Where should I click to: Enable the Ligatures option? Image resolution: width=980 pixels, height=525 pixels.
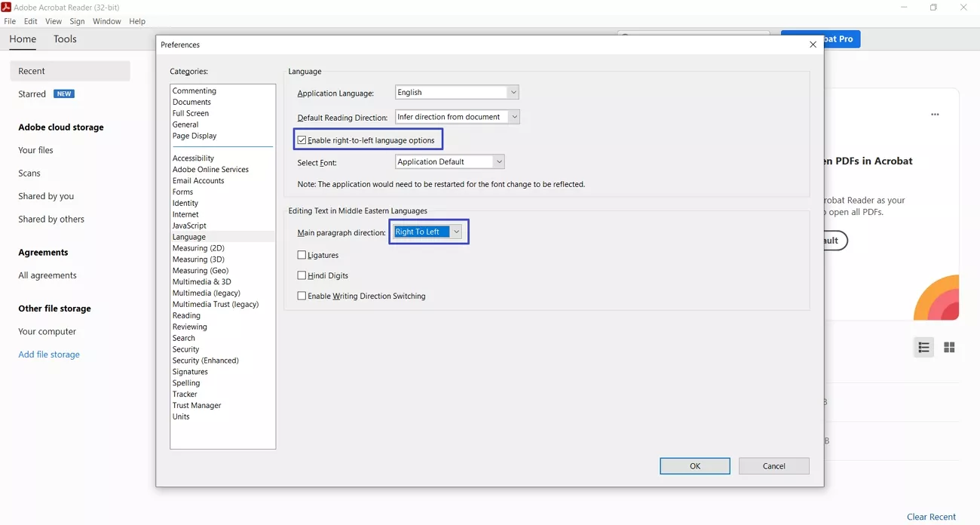302,255
